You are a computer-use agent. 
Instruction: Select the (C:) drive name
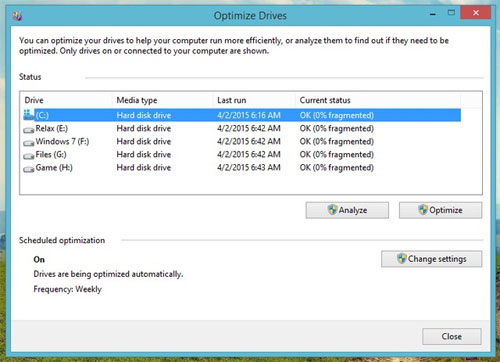pos(42,115)
